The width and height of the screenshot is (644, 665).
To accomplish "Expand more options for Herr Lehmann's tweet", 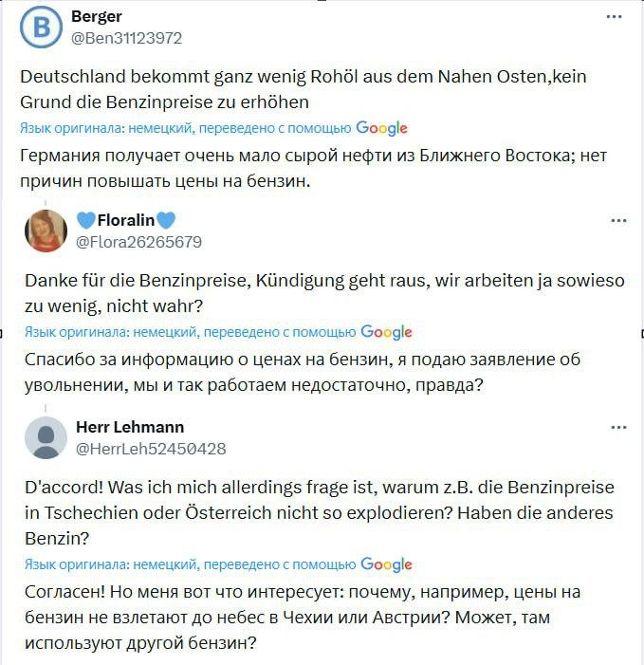I will pos(618,428).
